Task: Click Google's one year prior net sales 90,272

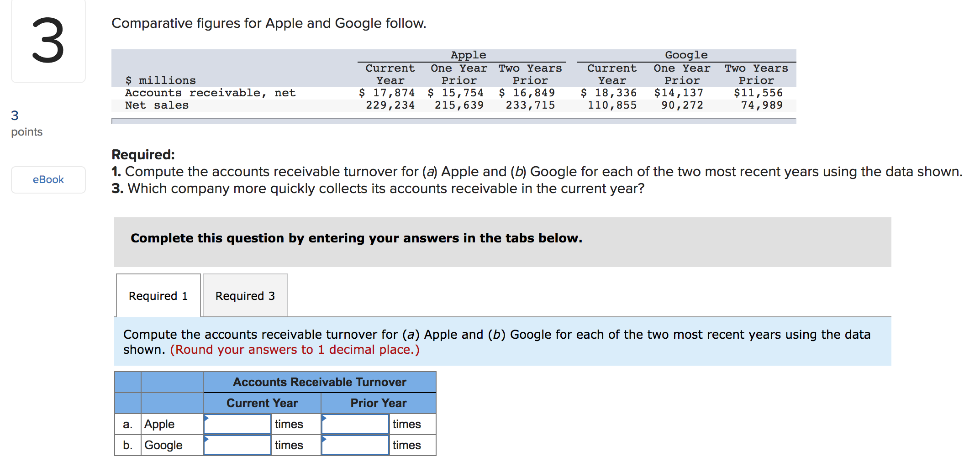Action: [x=682, y=105]
